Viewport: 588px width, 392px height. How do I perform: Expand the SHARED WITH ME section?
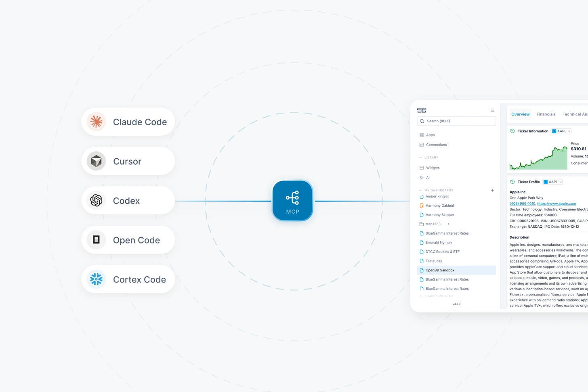tap(437, 296)
